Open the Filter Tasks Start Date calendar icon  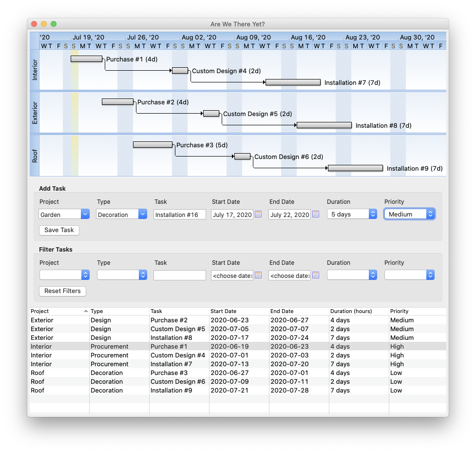(x=258, y=276)
